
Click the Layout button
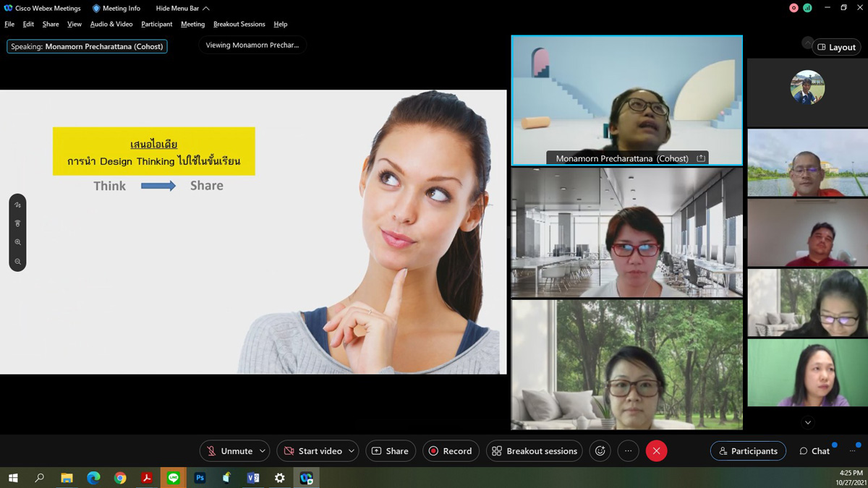[x=836, y=47]
